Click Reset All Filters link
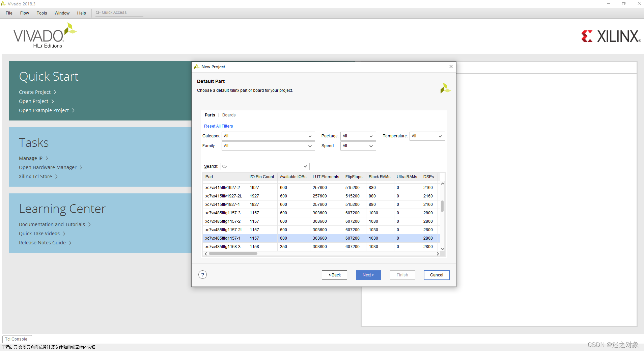The image size is (644, 351). (x=218, y=126)
